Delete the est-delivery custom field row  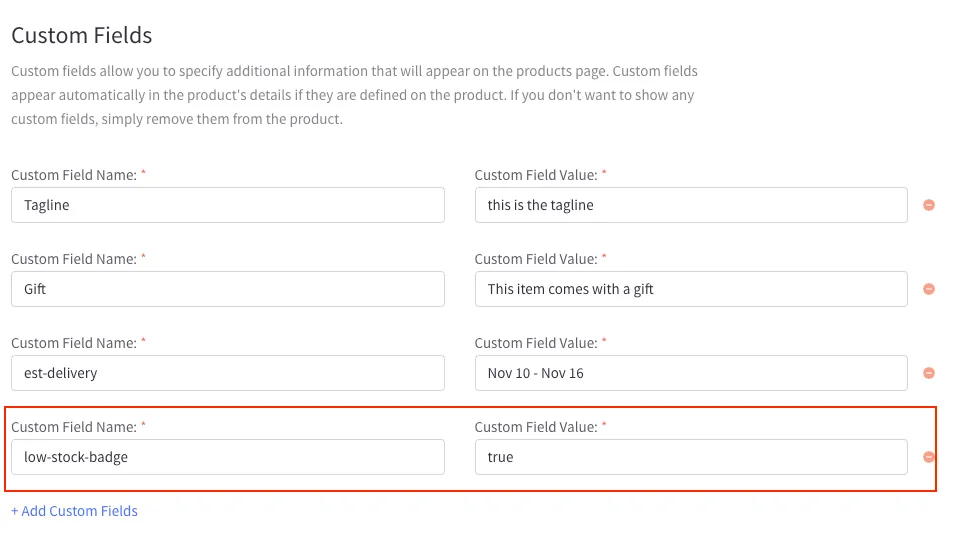tap(928, 373)
